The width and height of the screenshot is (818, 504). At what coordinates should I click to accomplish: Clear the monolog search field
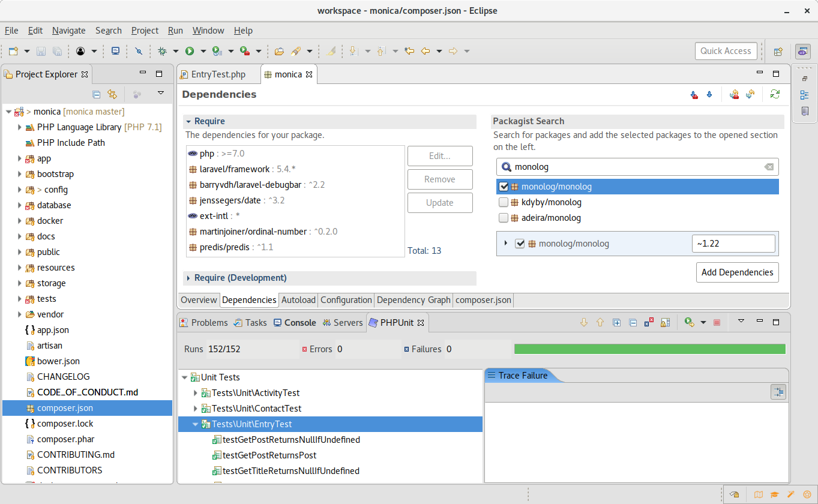(769, 167)
